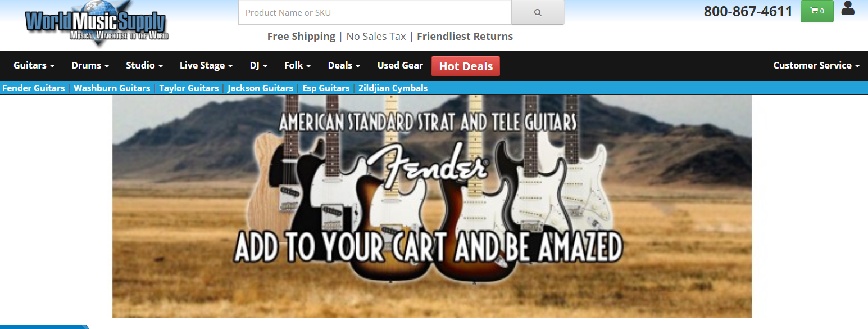This screenshot has height=329, width=868.
Task: Open the Fender Guitars link
Action: [x=34, y=88]
